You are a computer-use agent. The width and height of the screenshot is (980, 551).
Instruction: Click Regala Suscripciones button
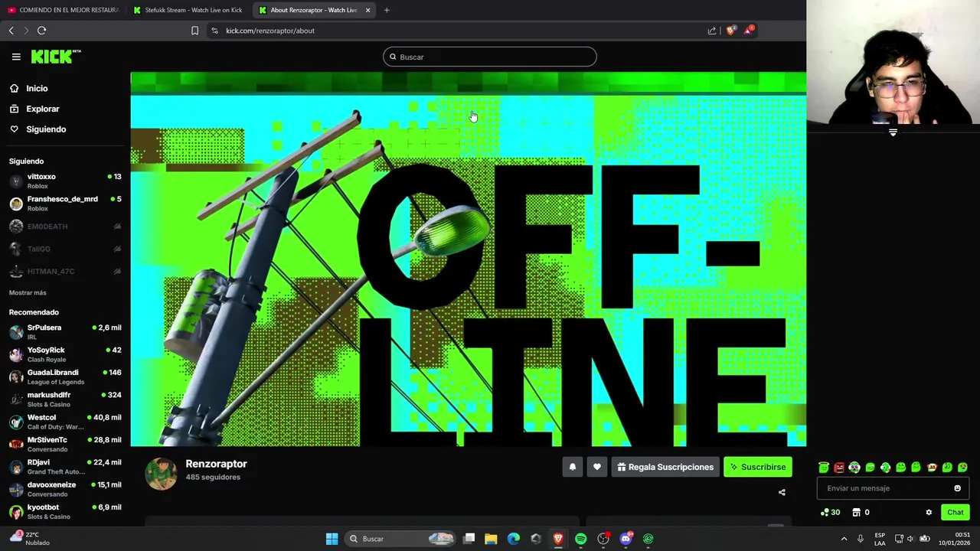(665, 467)
